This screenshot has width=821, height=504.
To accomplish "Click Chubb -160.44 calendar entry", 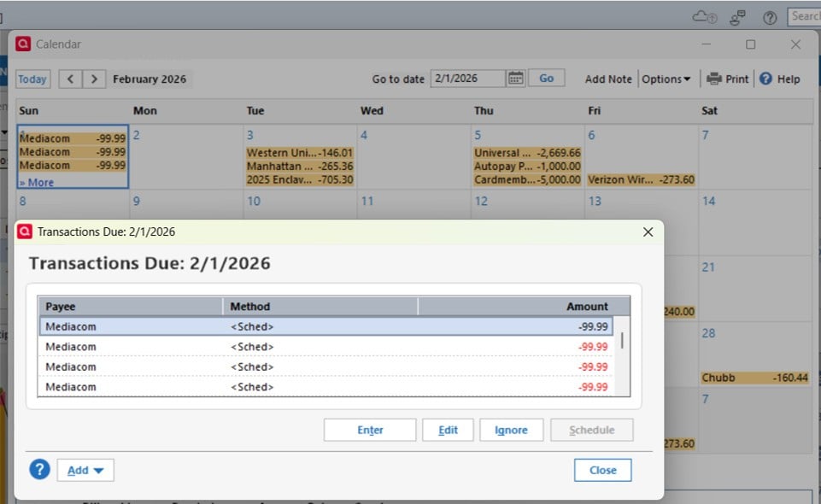I will (754, 378).
